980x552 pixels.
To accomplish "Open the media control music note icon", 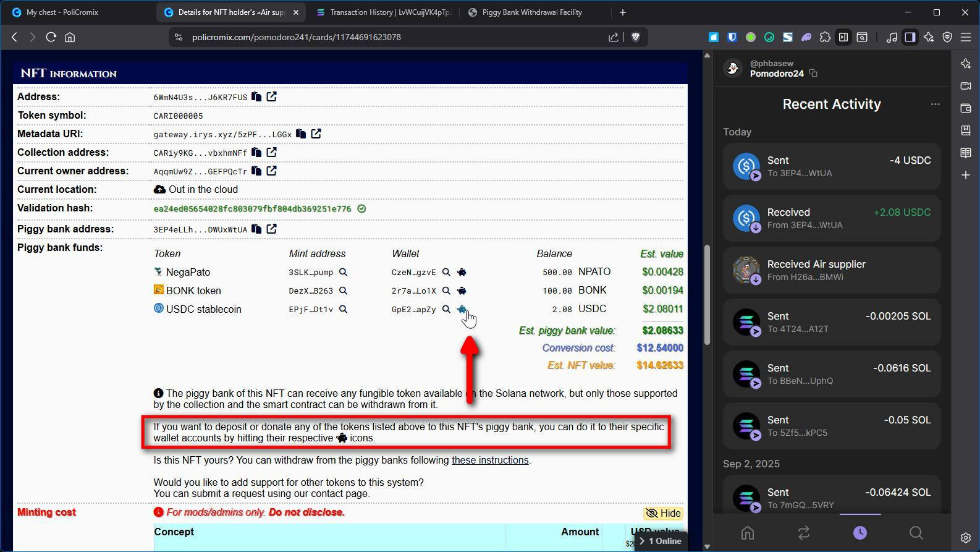I will click(892, 37).
